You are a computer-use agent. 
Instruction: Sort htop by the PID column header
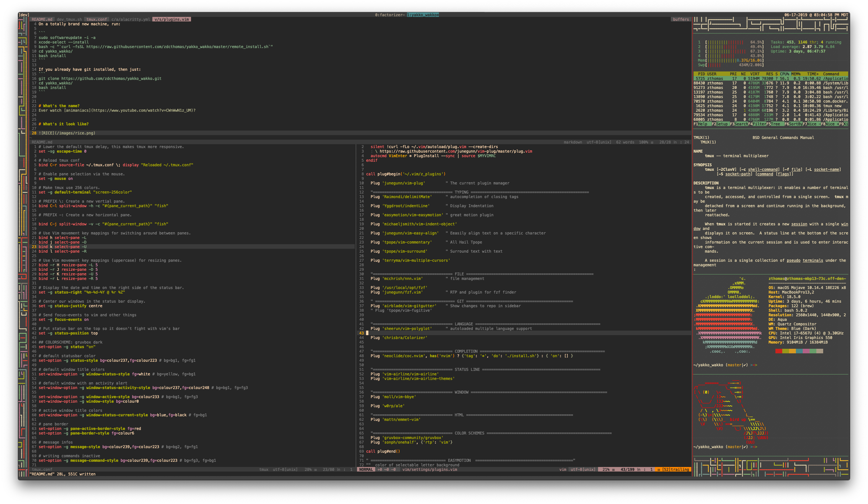pyautogui.click(x=701, y=74)
